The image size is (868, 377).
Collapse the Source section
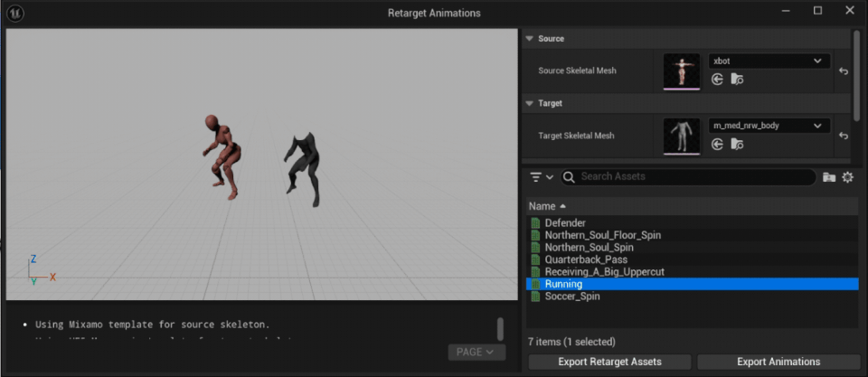tap(530, 39)
